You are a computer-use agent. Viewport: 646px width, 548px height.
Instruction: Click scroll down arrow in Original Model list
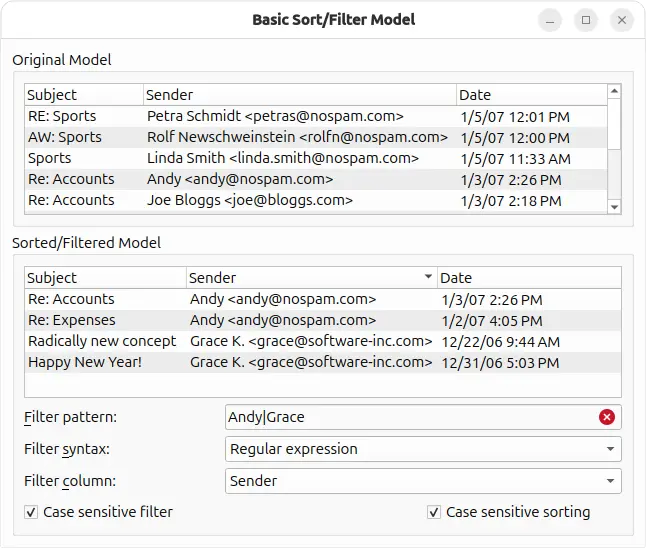click(x=614, y=206)
